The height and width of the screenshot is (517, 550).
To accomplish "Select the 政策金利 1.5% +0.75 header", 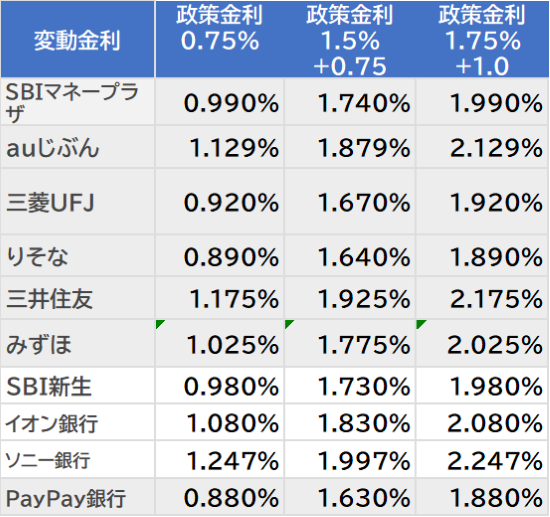I will (x=350, y=39).
